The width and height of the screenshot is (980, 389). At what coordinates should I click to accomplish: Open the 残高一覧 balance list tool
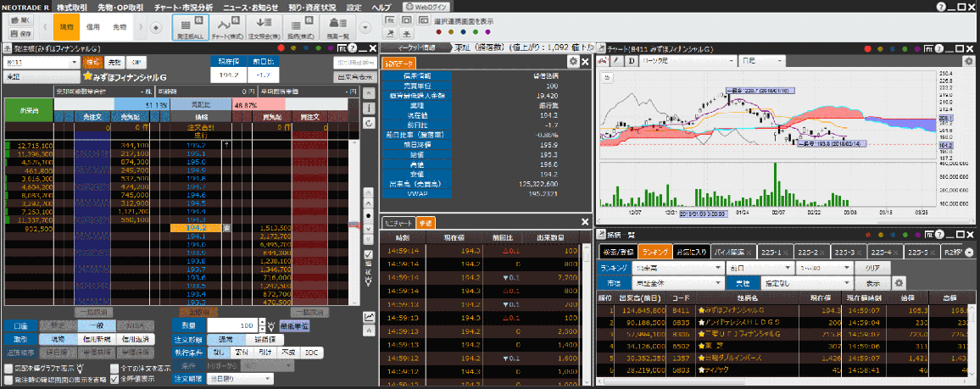coord(337,27)
